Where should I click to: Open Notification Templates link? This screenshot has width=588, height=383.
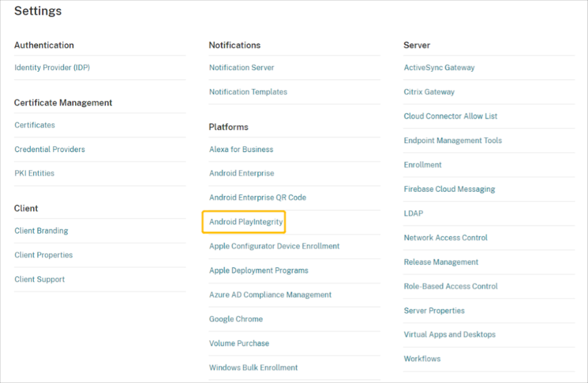pos(248,92)
